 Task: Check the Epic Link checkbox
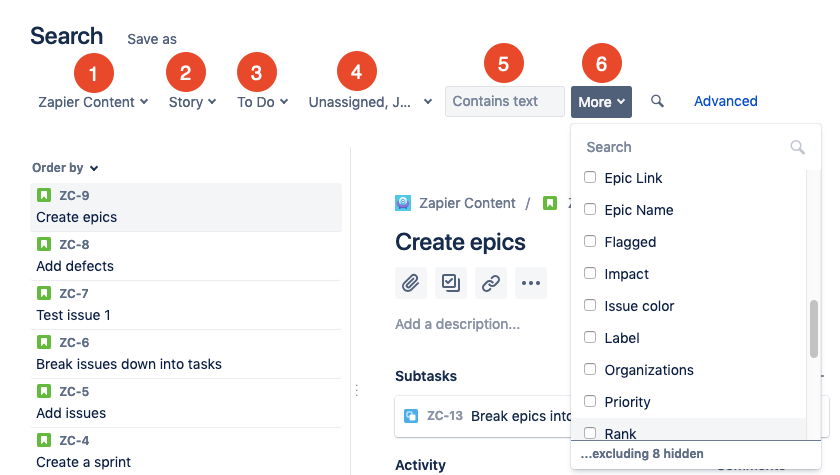pyautogui.click(x=590, y=177)
